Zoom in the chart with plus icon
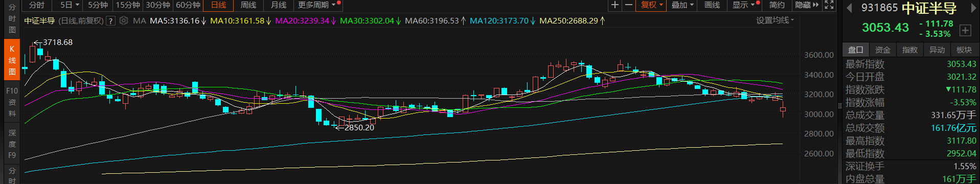The width and height of the screenshot is (980, 184). click(614, 5)
